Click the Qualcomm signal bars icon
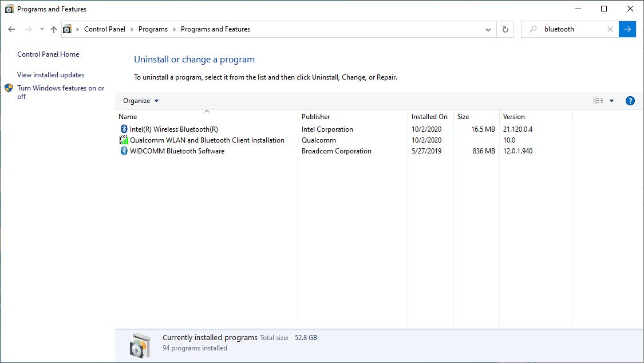Image resolution: width=644 pixels, height=363 pixels. click(124, 140)
